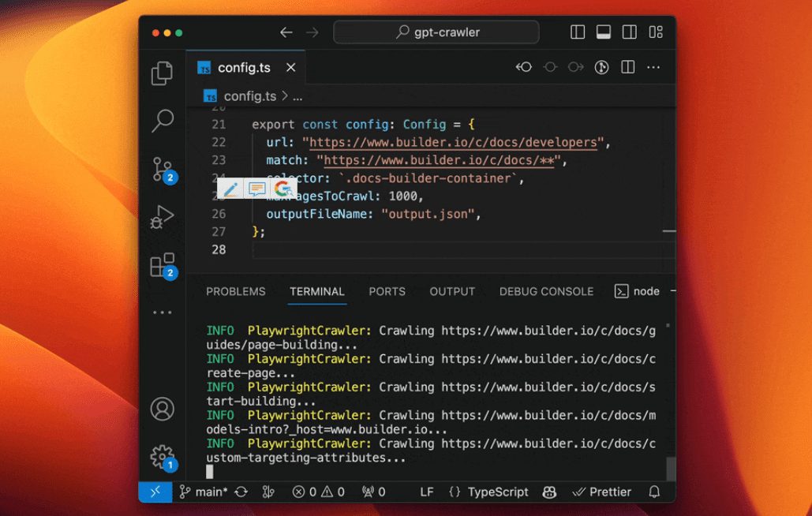Click the main* branch in status bar

pos(203,492)
